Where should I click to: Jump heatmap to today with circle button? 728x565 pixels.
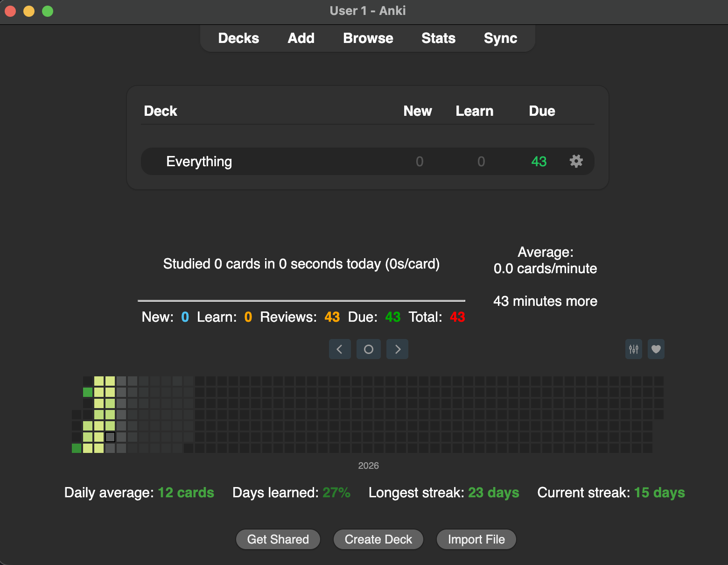[368, 349]
